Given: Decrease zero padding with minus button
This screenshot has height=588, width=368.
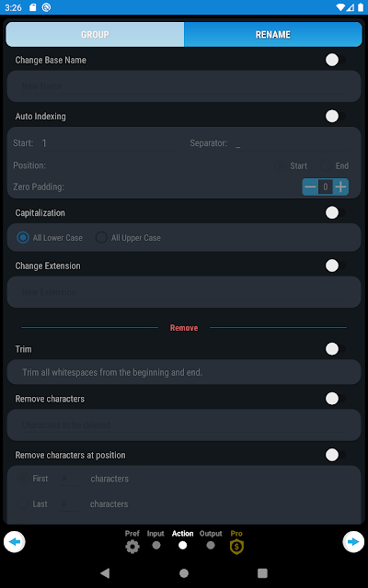Looking at the screenshot, I should pyautogui.click(x=311, y=187).
